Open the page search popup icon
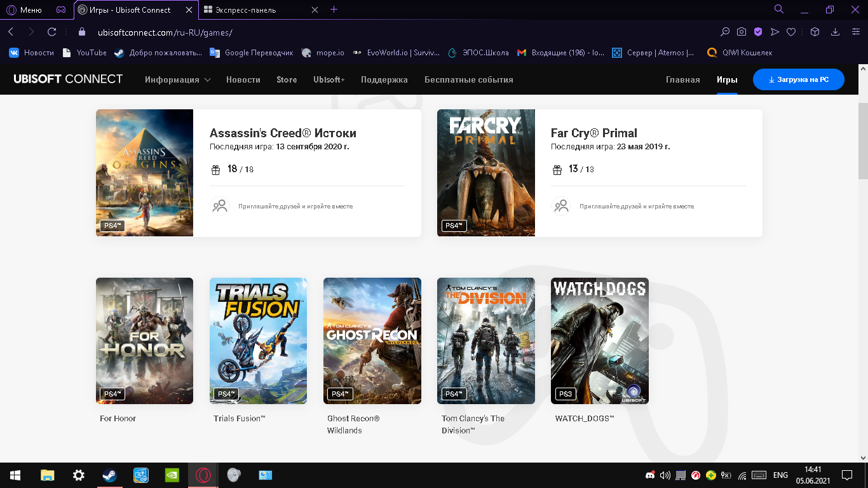 click(725, 32)
